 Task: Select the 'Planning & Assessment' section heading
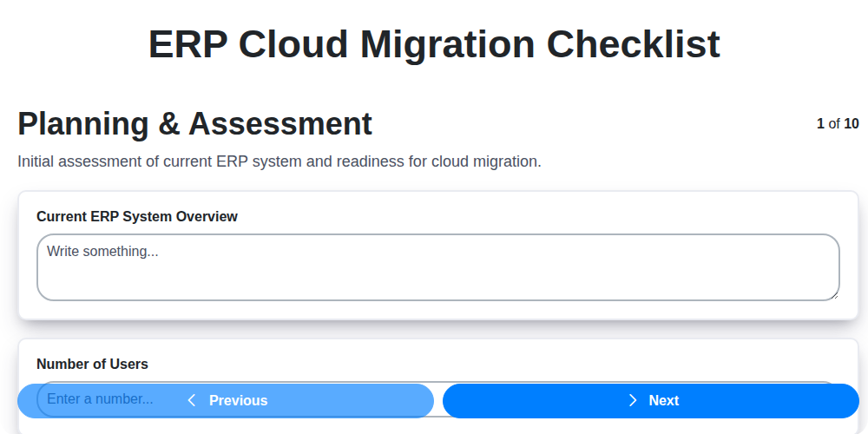click(194, 124)
